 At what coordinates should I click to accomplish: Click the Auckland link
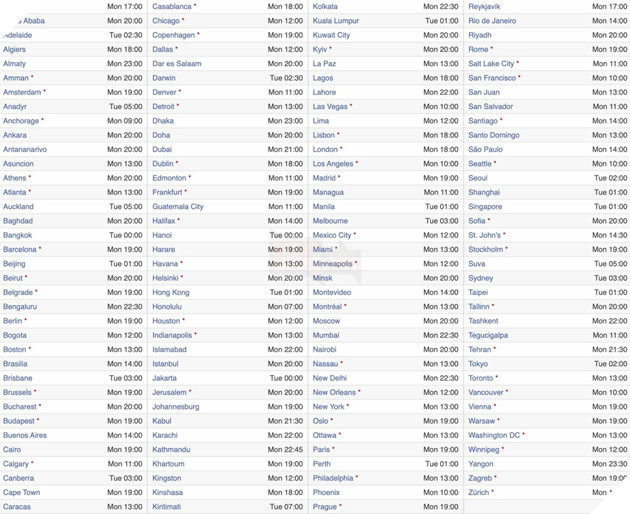pos(18,207)
